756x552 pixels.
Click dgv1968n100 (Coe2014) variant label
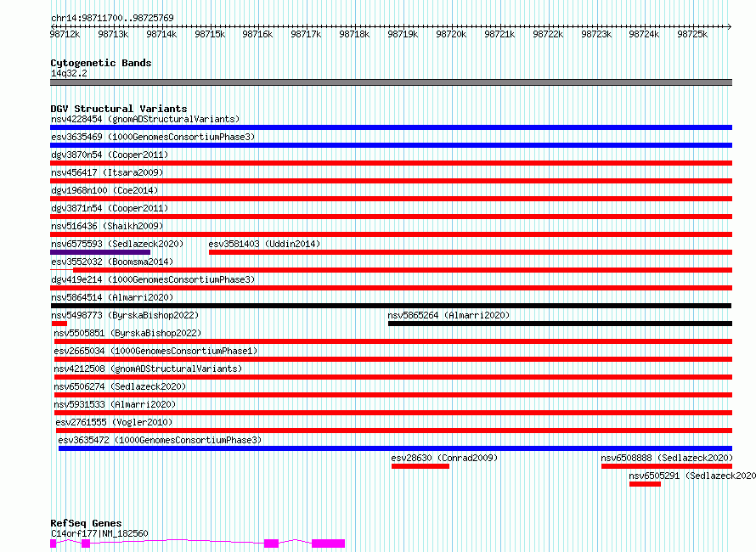coord(104,190)
